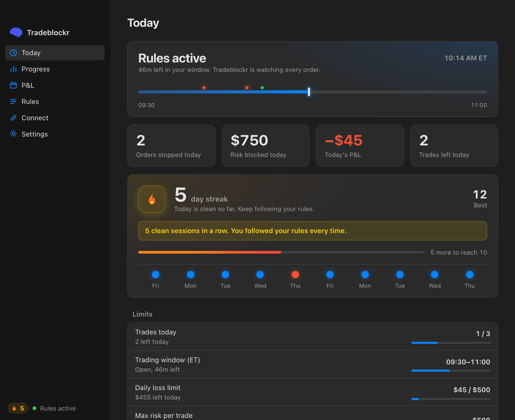This screenshot has width=515, height=420.
Task: Click the calendar icon beside P&L
Action: click(x=13, y=85)
